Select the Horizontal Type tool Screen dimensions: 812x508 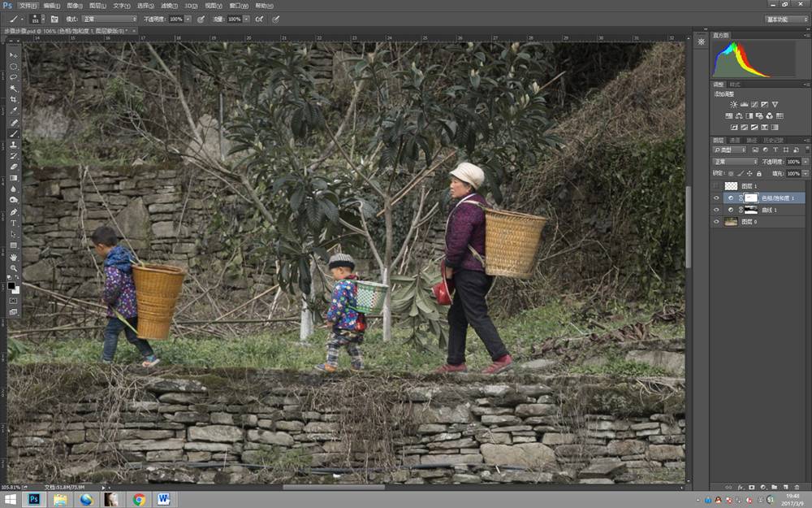coord(13,223)
